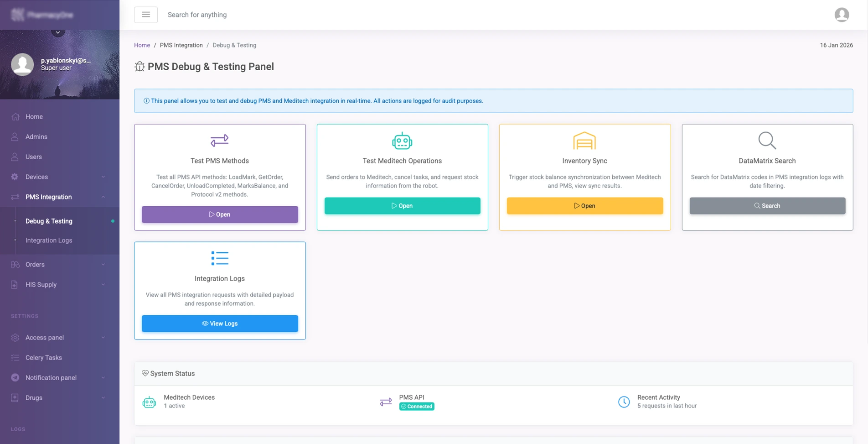
Task: Click the bug icon beside PMS Debug heading
Action: pyautogui.click(x=139, y=67)
